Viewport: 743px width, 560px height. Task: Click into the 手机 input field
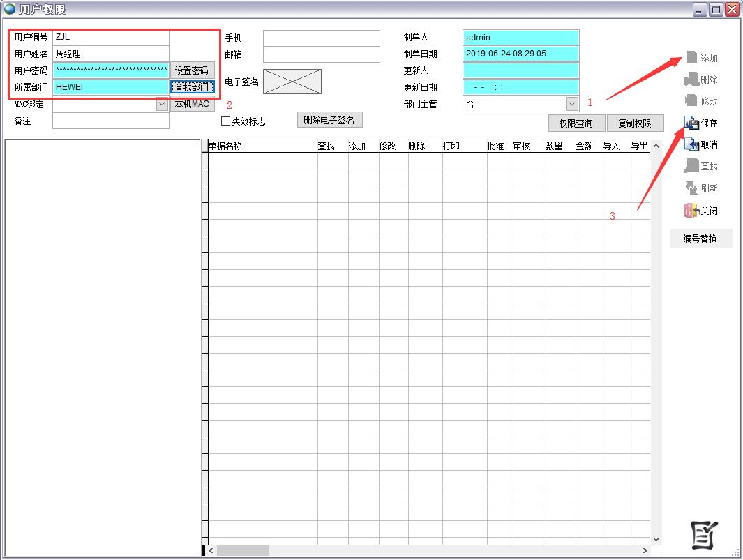321,38
